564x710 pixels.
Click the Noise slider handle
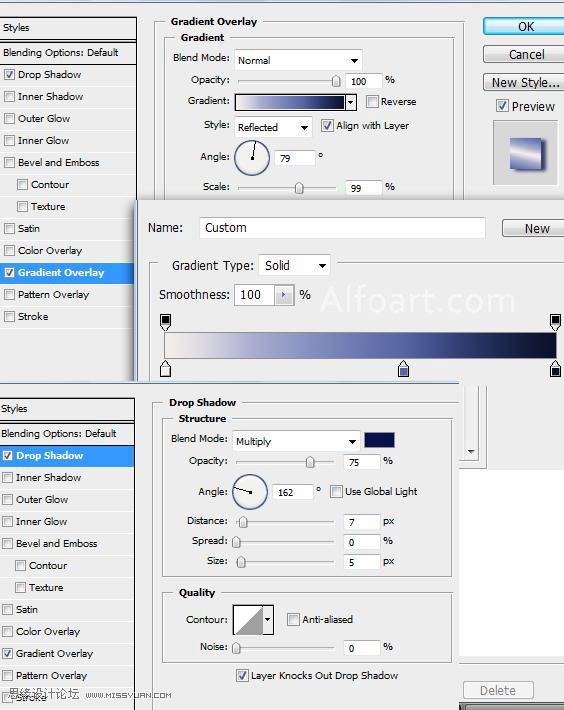[236, 648]
